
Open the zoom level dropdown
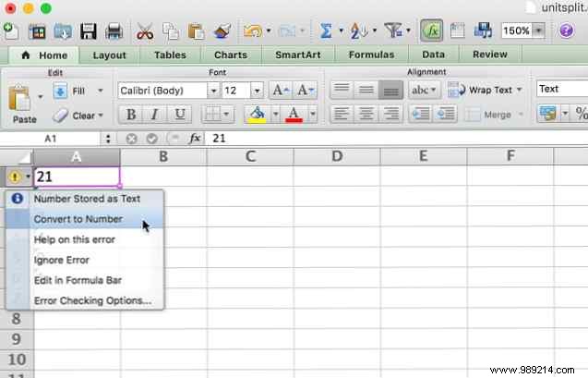click(x=539, y=30)
